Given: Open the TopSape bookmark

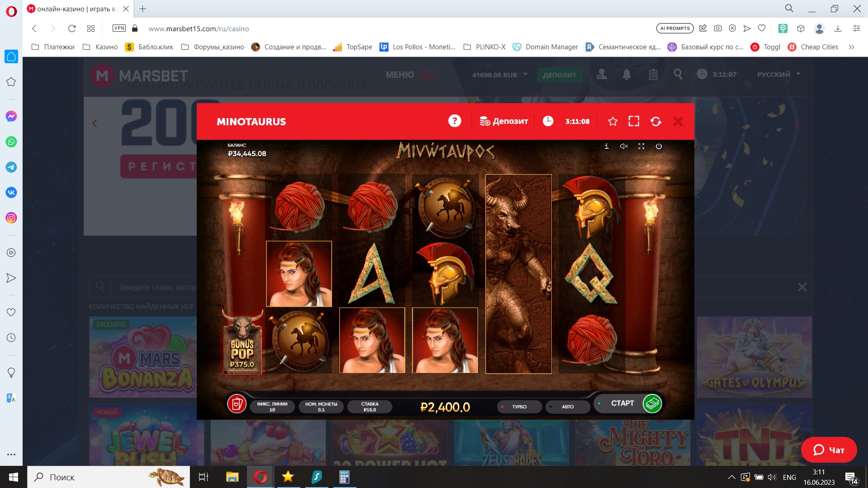Looking at the screenshot, I should coord(352,47).
